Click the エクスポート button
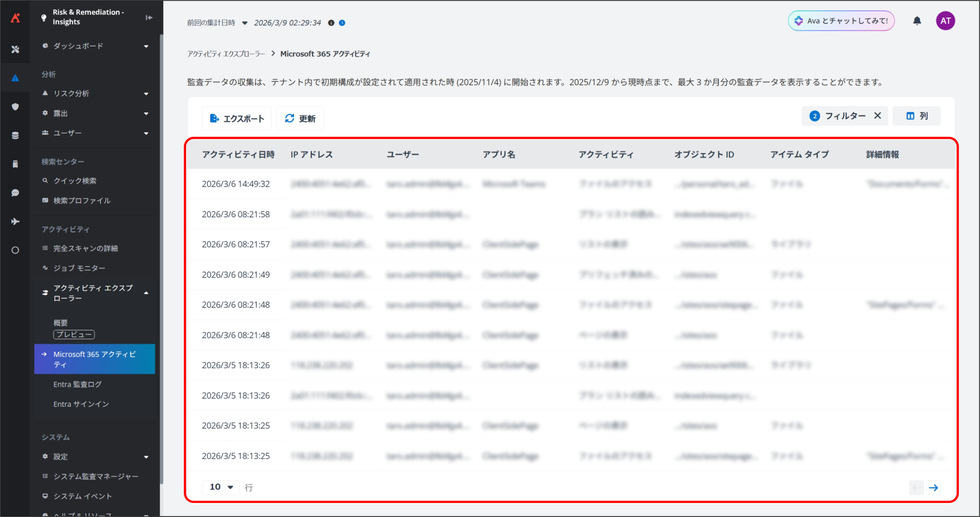Screen dimensions: 980x517 point(237,118)
